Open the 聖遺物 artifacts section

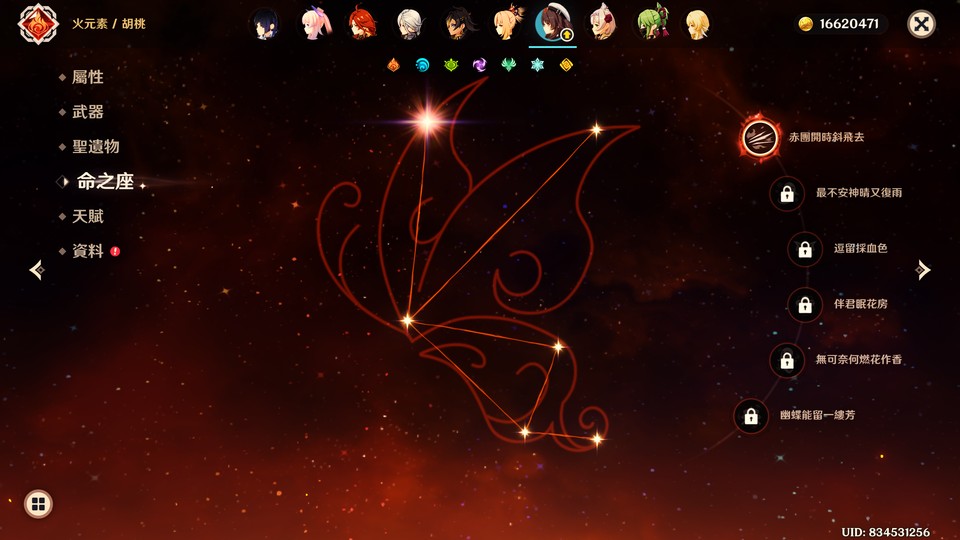[95, 146]
